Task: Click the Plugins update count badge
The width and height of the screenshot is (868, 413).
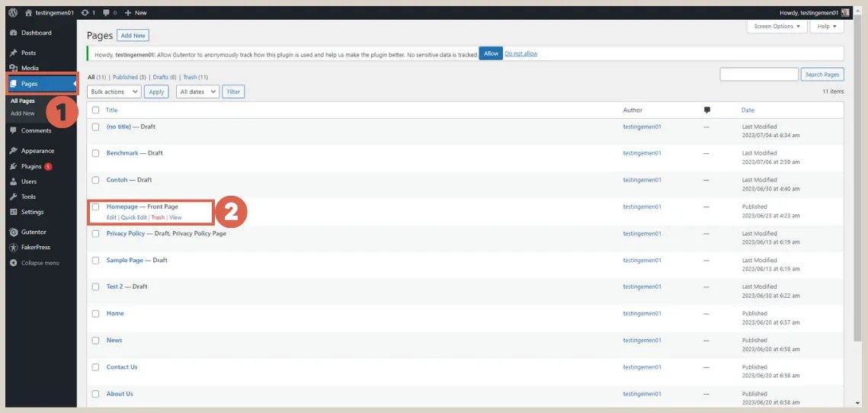Action: tap(48, 166)
